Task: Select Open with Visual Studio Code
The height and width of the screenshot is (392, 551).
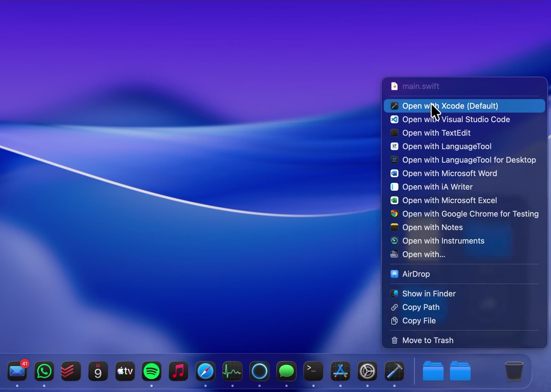Action: tap(464, 119)
